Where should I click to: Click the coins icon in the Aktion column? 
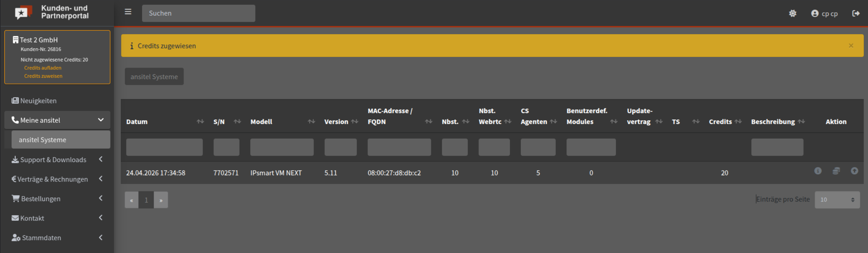click(836, 171)
